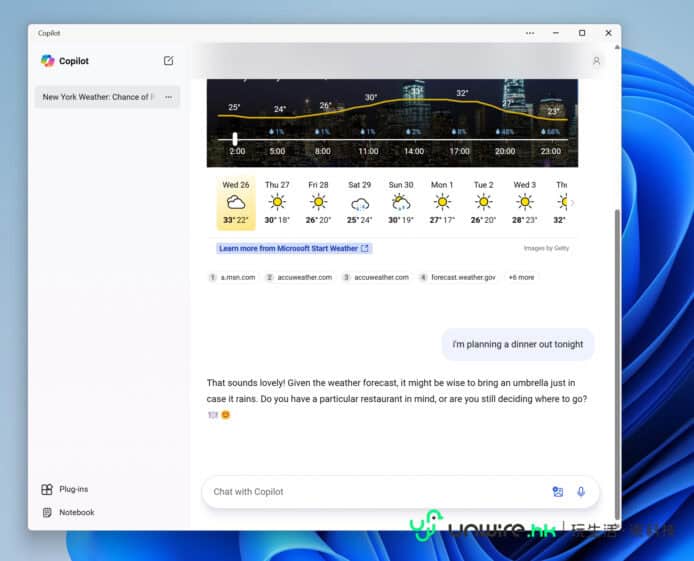Screen dimensions: 694x561
Task: Click the microphone icon in chat box
Action: coord(581,492)
